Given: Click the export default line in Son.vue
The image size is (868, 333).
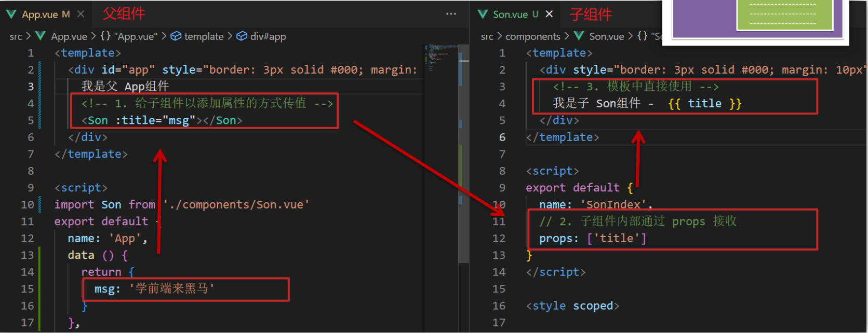Looking at the screenshot, I should [579, 188].
